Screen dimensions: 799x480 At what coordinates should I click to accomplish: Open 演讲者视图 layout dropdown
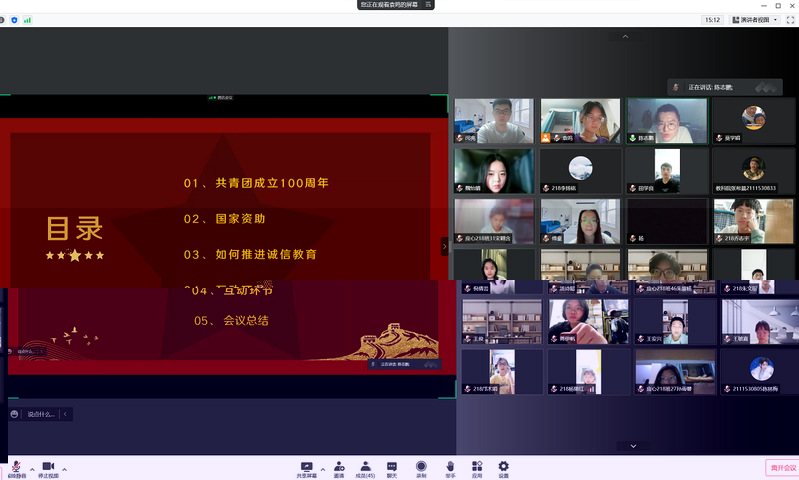(x=755, y=20)
